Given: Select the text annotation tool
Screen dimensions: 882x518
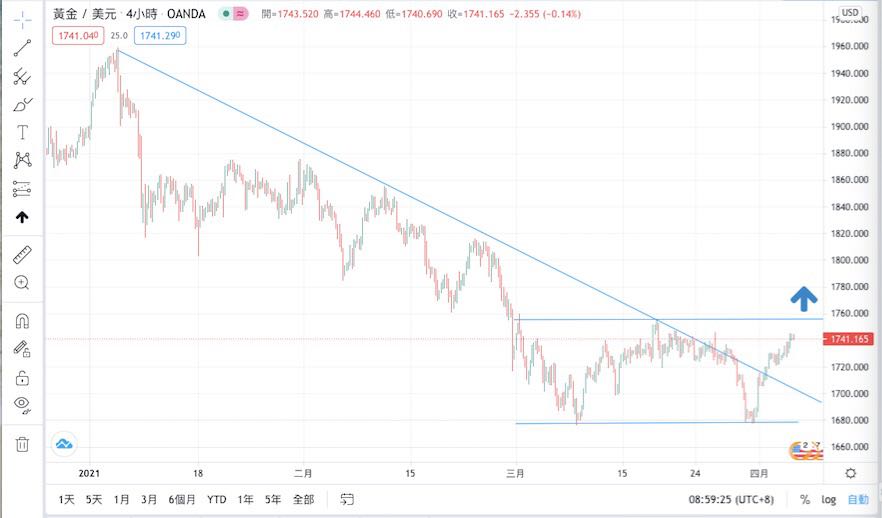Looking at the screenshot, I should [22, 132].
